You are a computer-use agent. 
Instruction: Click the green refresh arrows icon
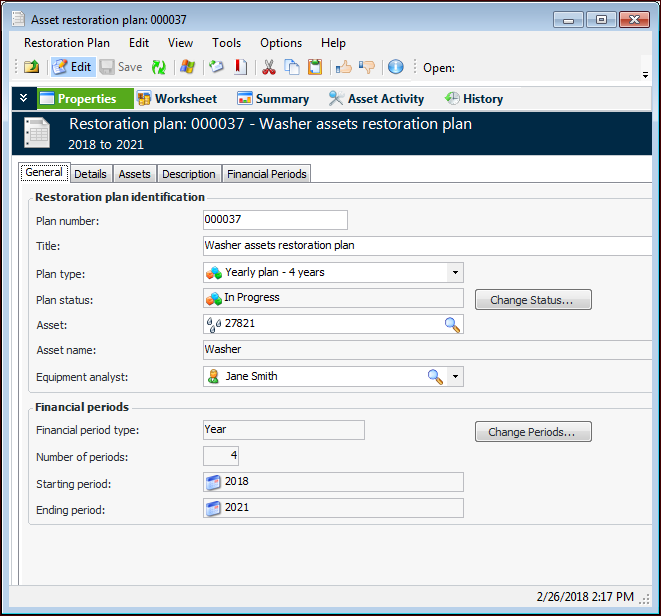click(x=158, y=67)
